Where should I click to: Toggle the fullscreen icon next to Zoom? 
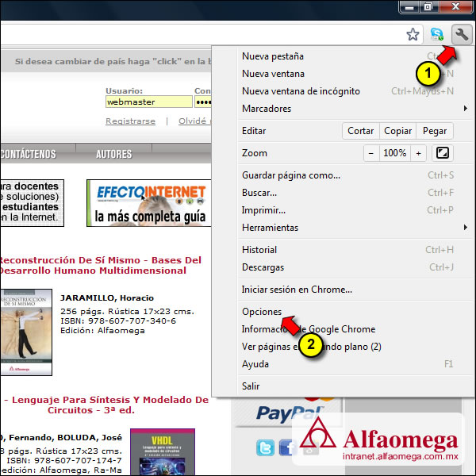coord(443,153)
